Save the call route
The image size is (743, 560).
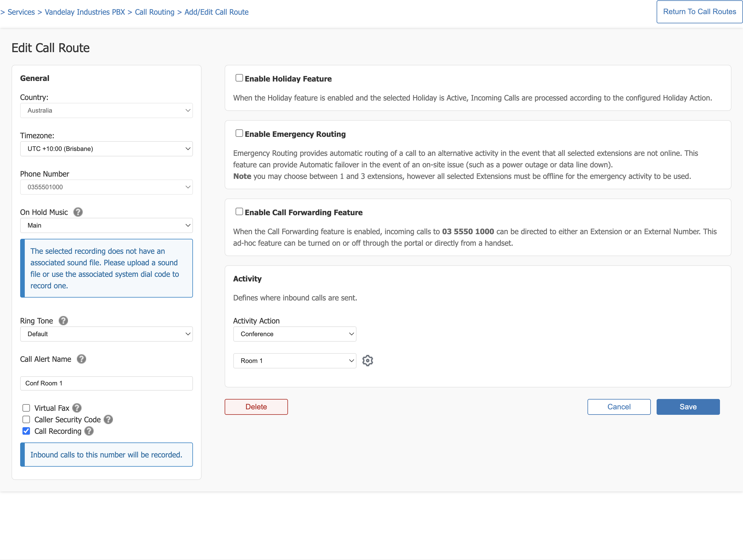pyautogui.click(x=688, y=406)
